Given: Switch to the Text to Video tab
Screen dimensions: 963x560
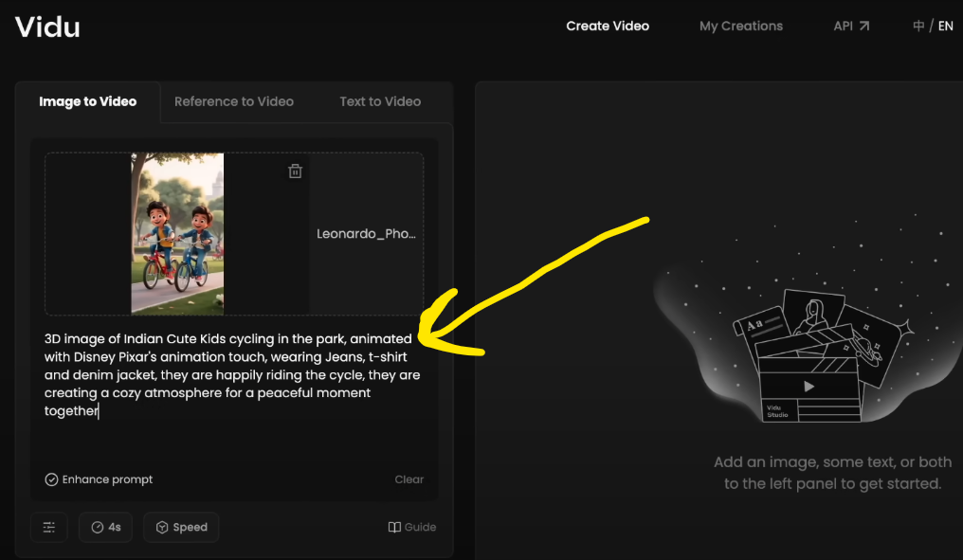Looking at the screenshot, I should tap(380, 101).
